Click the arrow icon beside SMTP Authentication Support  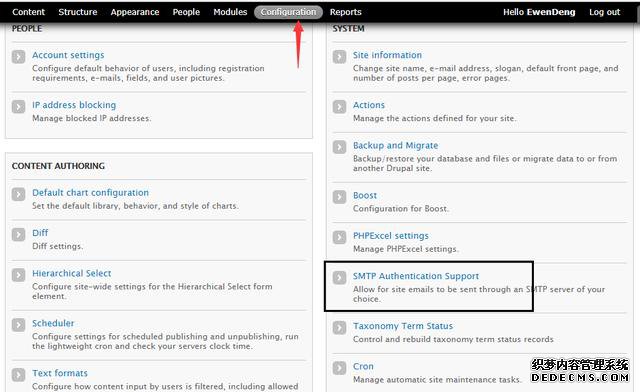click(x=339, y=278)
